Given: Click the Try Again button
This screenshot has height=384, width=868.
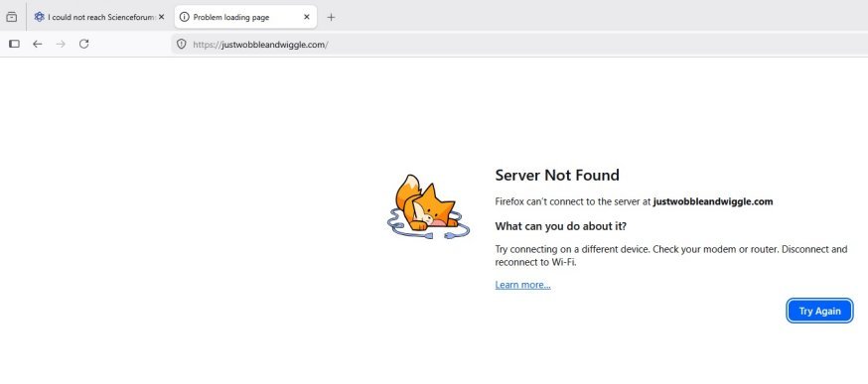Looking at the screenshot, I should 820,311.
